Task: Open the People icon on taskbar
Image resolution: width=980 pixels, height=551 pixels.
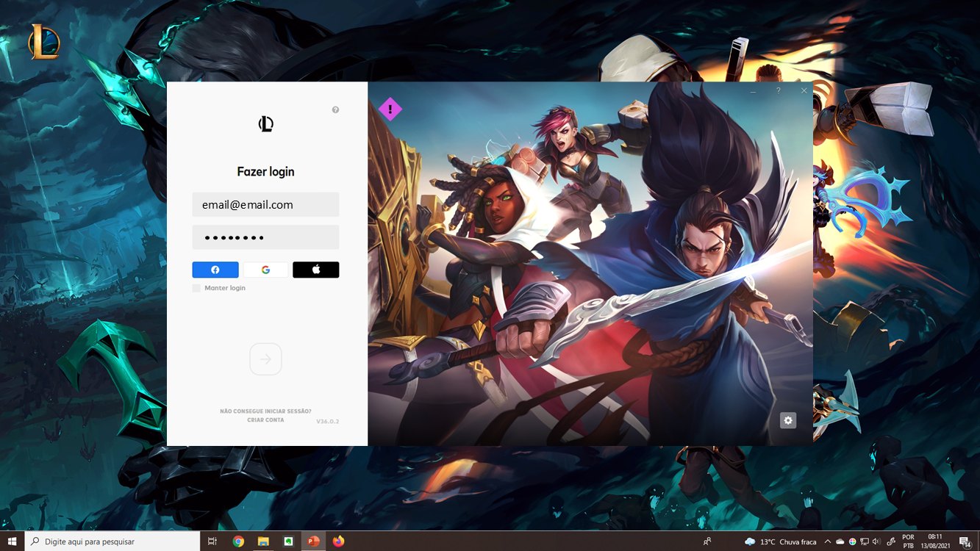Action: (707, 541)
